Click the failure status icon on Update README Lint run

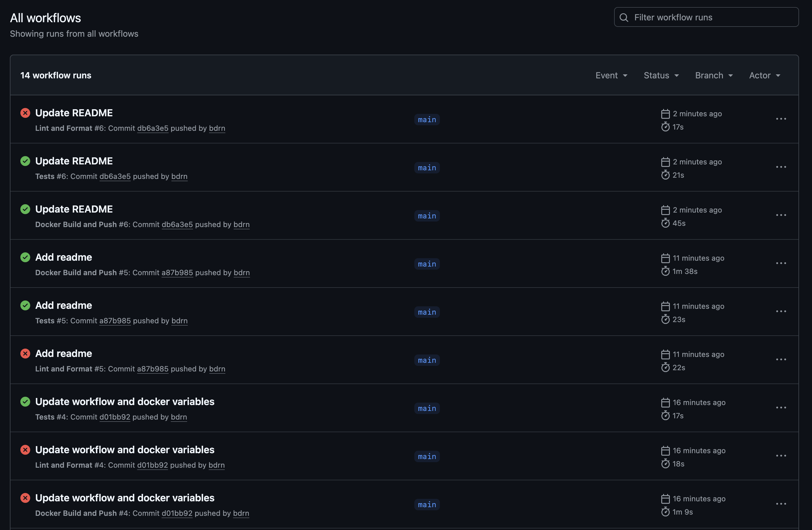(x=25, y=113)
